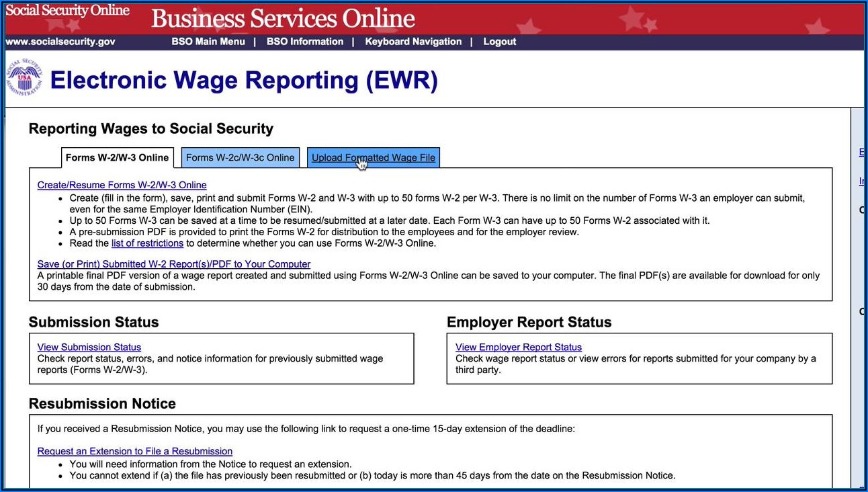The image size is (868, 492).
Task: Open Create/Resume Forms W-2/W-3 Online
Action: [122, 185]
